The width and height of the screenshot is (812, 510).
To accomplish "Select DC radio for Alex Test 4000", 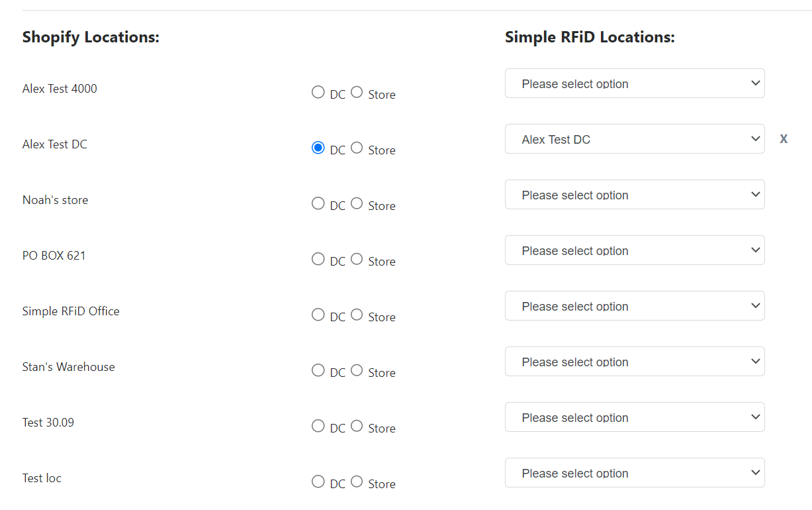I will [318, 92].
